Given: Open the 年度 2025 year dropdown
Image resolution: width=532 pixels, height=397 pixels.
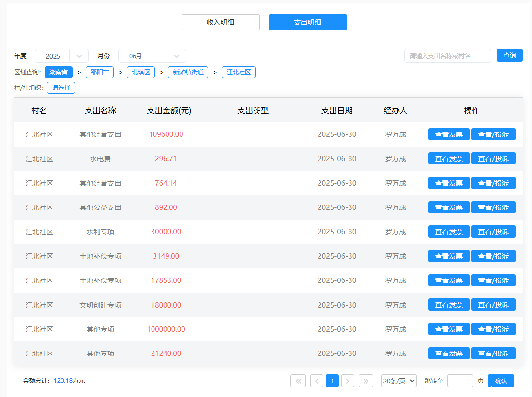Looking at the screenshot, I should click(61, 56).
